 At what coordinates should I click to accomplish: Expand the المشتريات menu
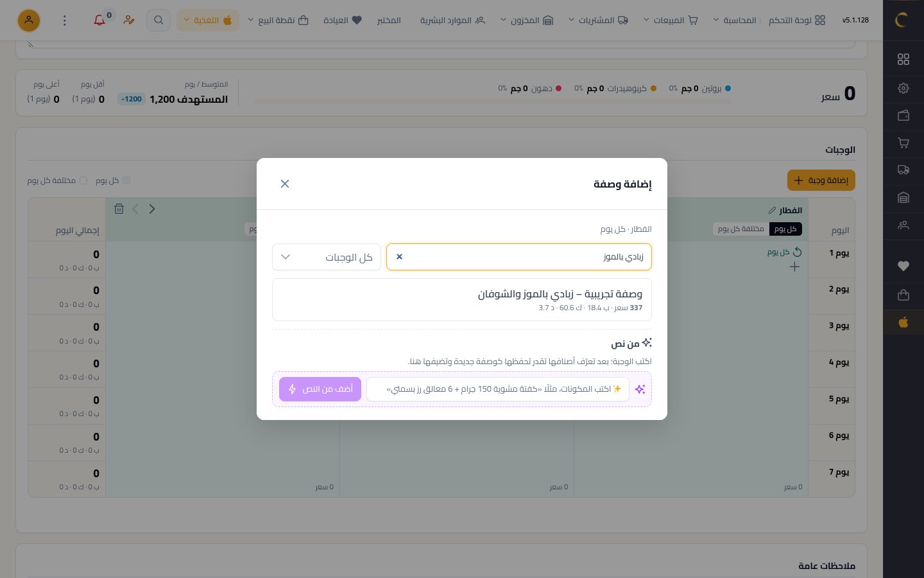pos(598,20)
